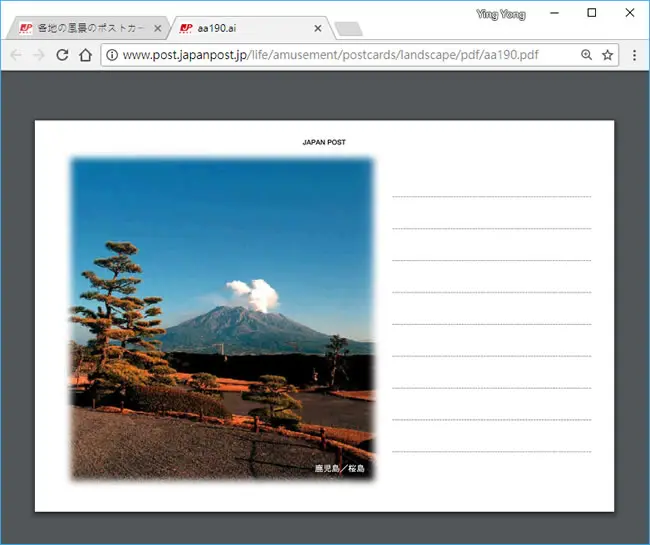
Task: Click the Sakurajima volcano photo
Action: (223, 320)
